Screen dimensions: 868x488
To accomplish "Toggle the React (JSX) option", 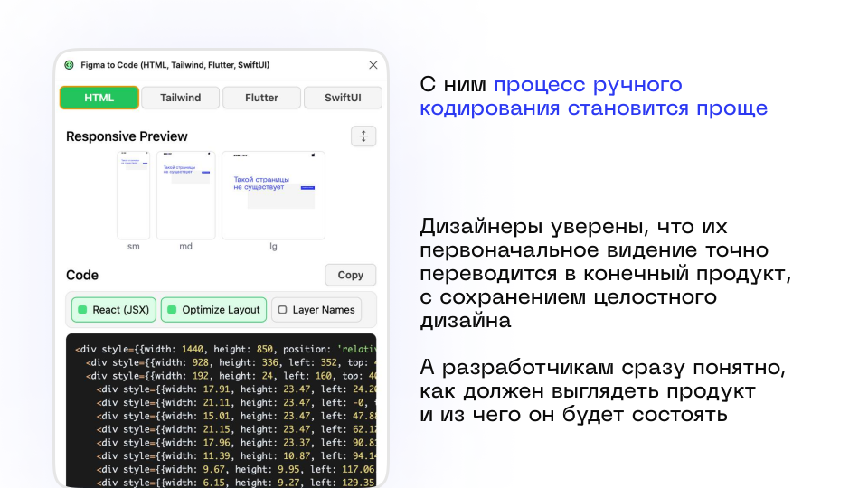I will pyautogui.click(x=114, y=310).
